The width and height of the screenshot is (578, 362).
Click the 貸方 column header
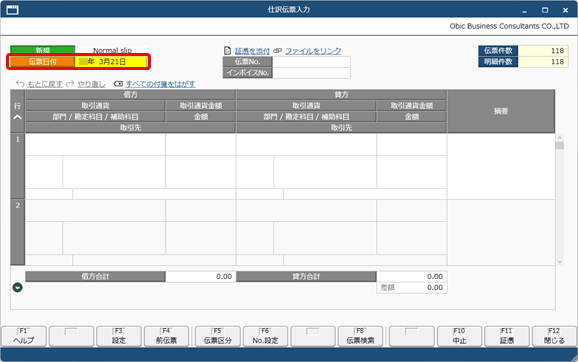[x=341, y=95]
